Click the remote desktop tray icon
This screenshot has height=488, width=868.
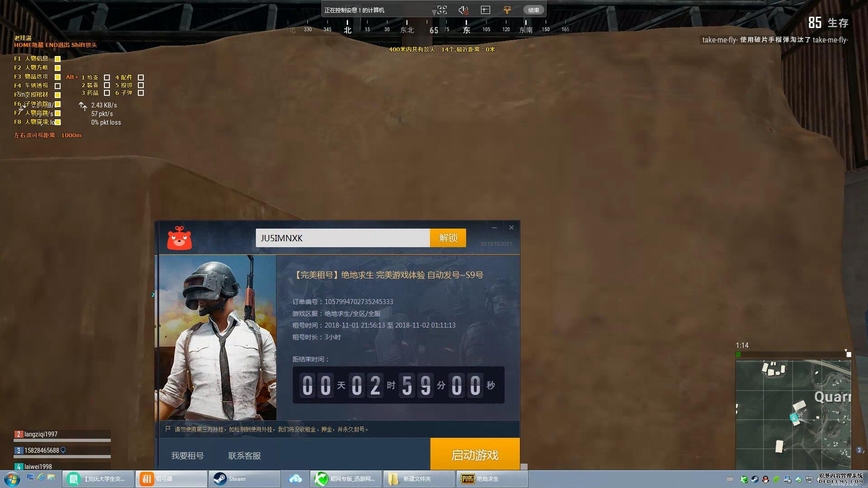pyautogui.click(x=787, y=479)
